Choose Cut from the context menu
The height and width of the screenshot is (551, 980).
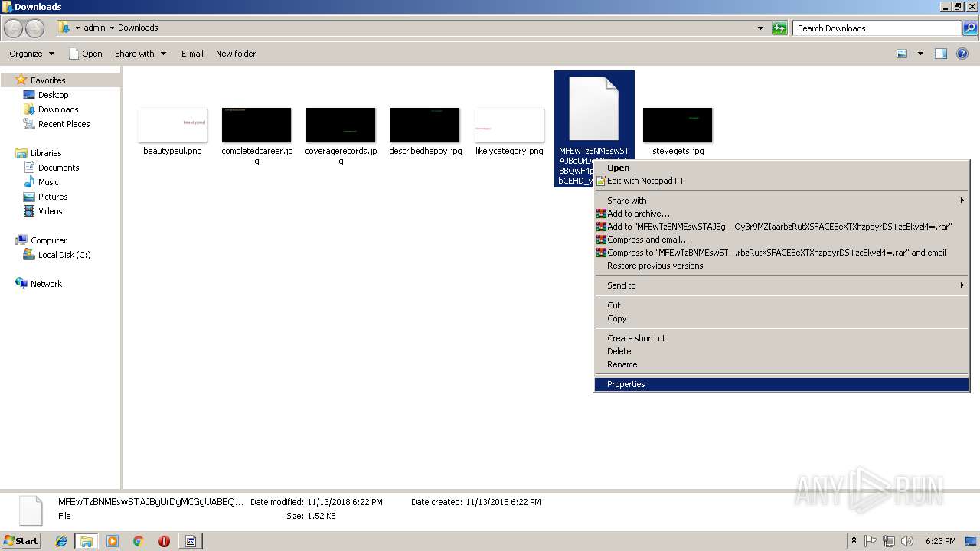(781, 305)
